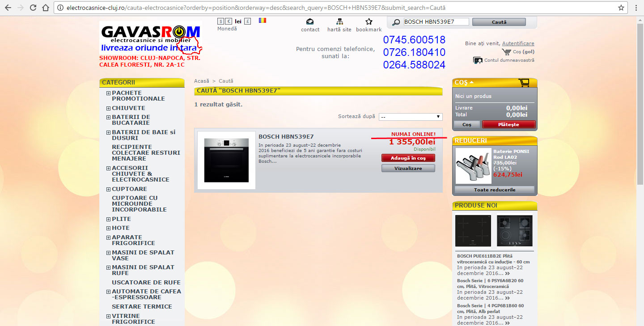Select euro currency icon
This screenshot has width=644, height=326.
pos(229,21)
